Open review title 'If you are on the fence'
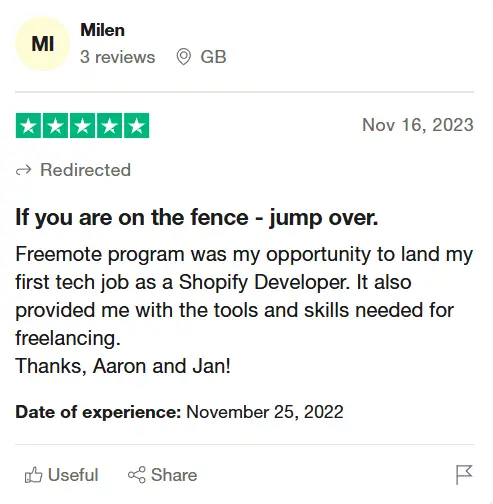The height and width of the screenshot is (504, 493). click(197, 218)
